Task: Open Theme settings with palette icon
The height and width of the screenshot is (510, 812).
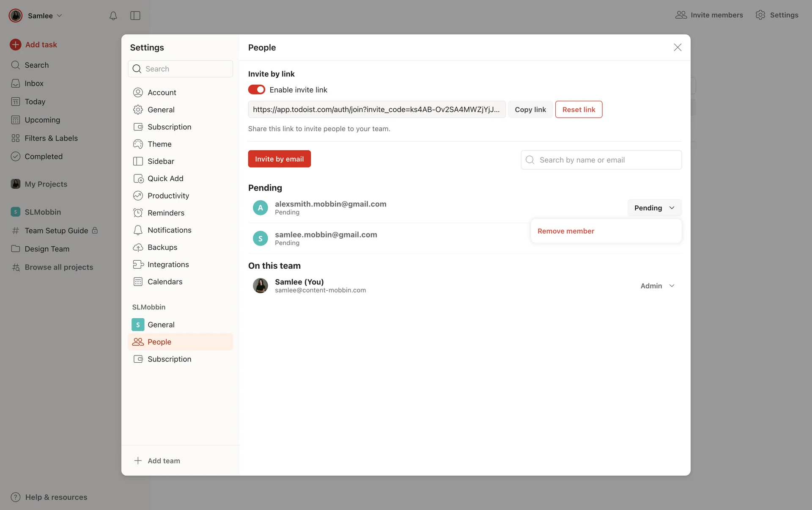Action: (x=159, y=144)
